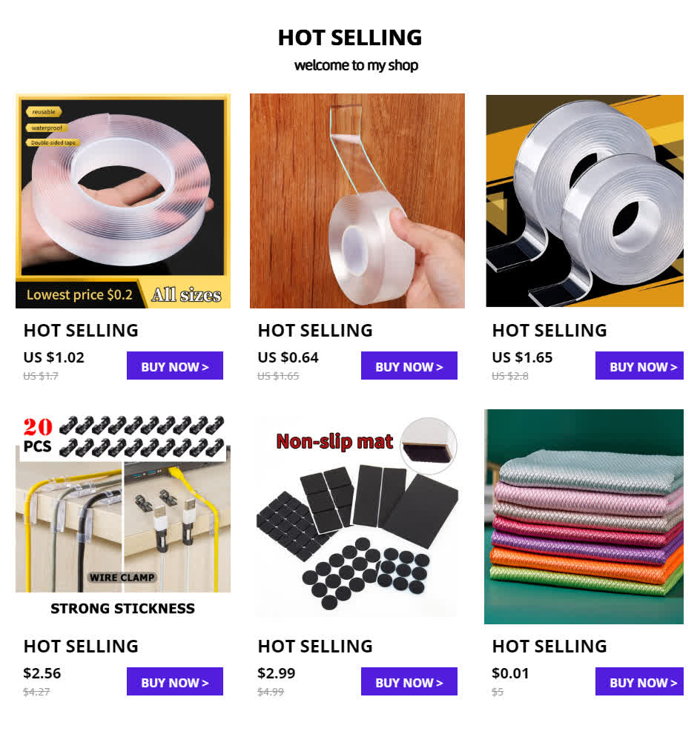This screenshot has height=737, width=700.
Task: Open the two clear tape rolls product image
Action: tap(585, 201)
